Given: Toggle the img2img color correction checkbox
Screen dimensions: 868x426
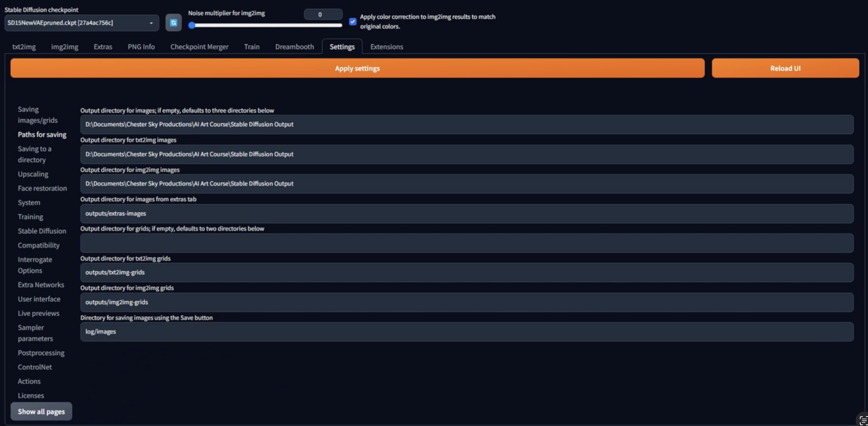Looking at the screenshot, I should (x=352, y=21).
